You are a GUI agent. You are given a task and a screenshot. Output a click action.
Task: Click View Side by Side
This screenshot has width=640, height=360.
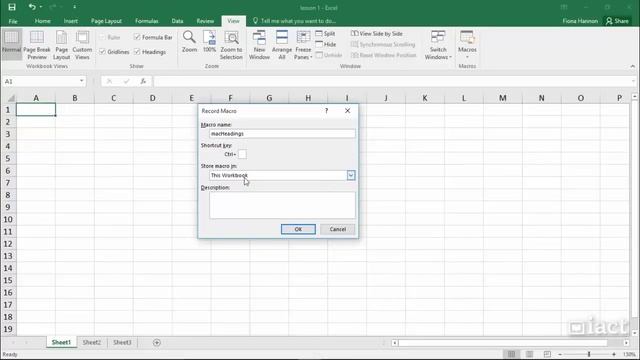click(377, 33)
